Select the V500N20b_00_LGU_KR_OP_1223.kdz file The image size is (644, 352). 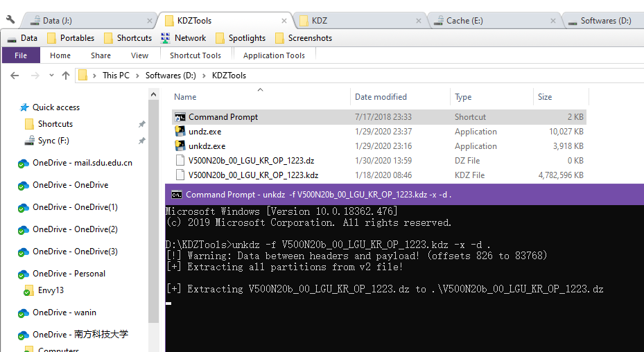pos(378,175)
